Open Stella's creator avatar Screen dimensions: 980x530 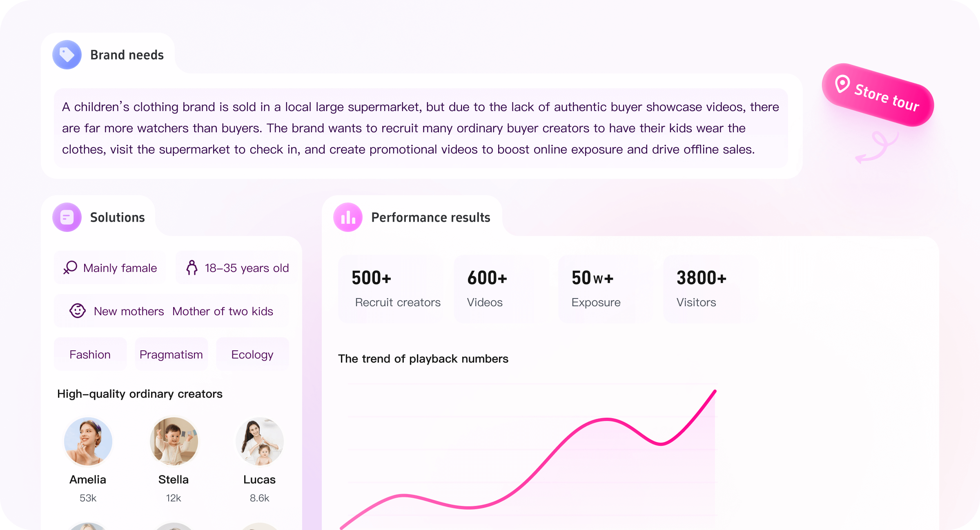174,441
